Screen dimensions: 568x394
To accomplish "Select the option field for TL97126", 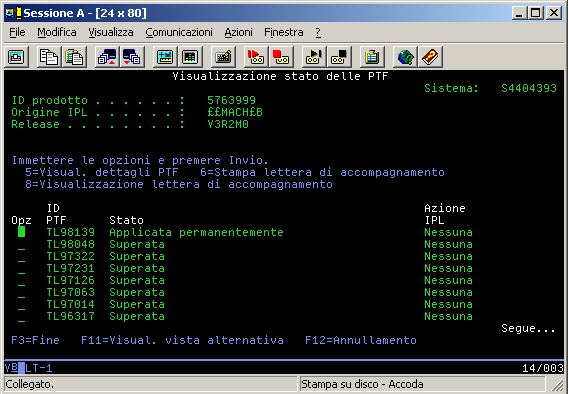I will (21, 281).
